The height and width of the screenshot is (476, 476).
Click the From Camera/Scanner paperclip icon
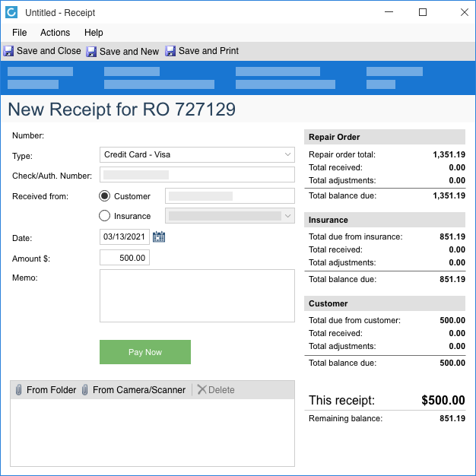point(85,390)
